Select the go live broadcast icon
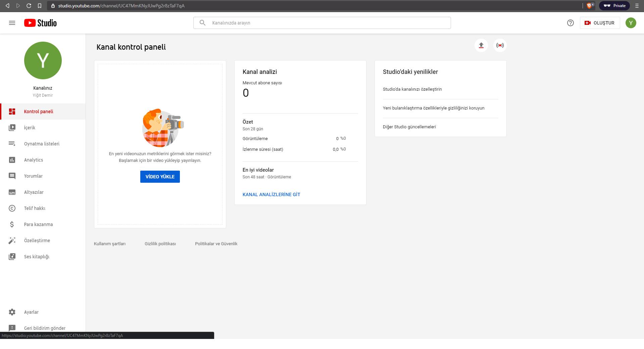 point(500,45)
